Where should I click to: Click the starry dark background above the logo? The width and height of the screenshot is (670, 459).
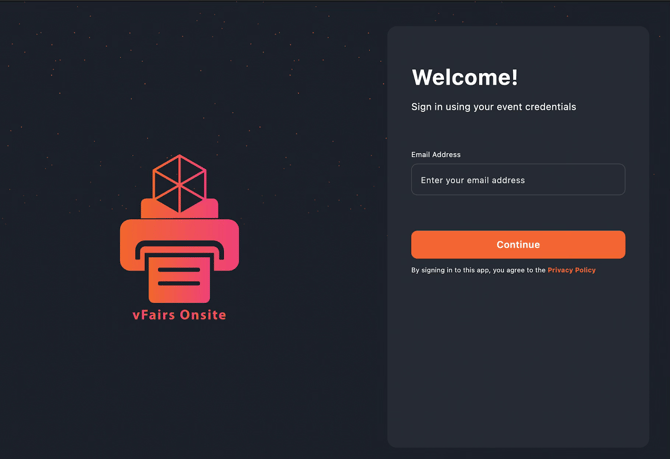click(180, 80)
